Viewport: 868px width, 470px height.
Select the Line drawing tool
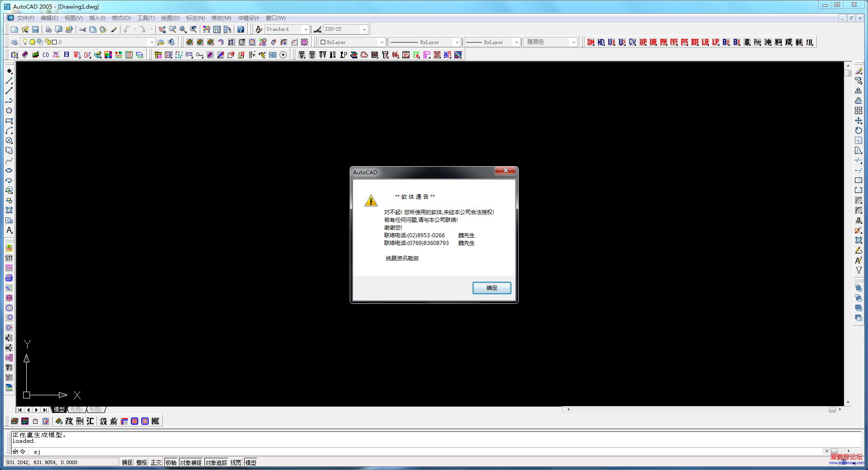[9, 81]
